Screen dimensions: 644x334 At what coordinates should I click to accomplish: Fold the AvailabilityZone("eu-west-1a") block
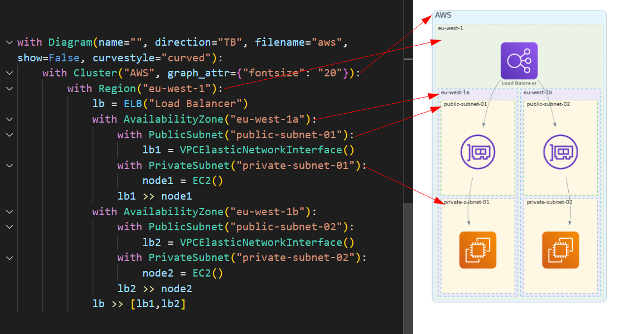[x=9, y=119]
